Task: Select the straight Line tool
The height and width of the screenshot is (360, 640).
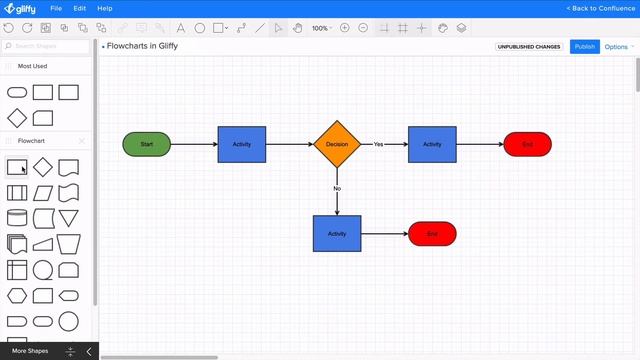Action: [260, 28]
